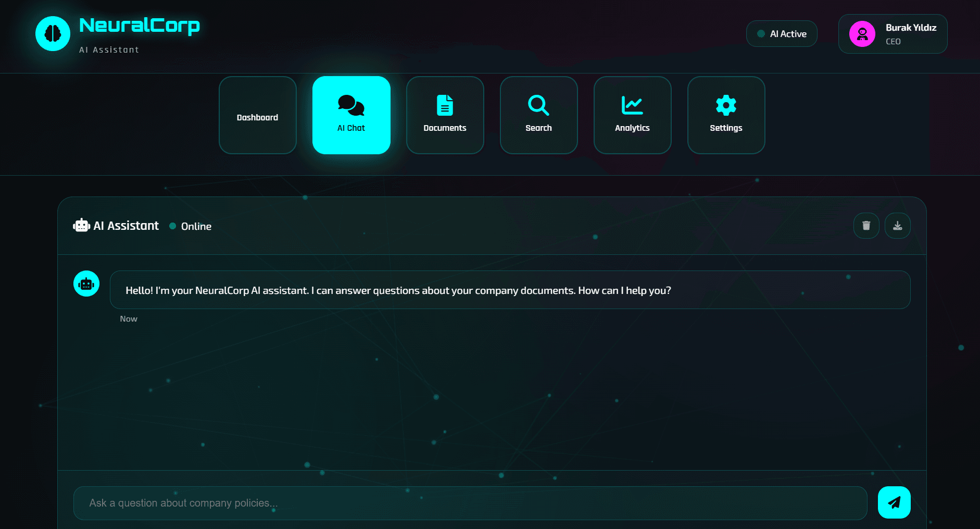Click the assistant's greeting message bubble
Viewport: 980px width, 529px height.
tap(510, 290)
